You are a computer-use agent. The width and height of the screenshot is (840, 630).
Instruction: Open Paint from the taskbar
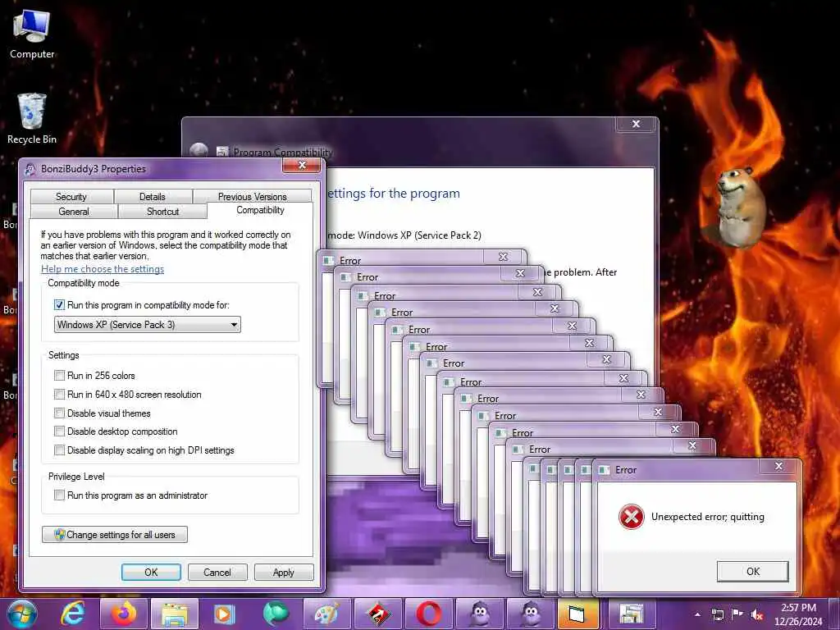326,614
